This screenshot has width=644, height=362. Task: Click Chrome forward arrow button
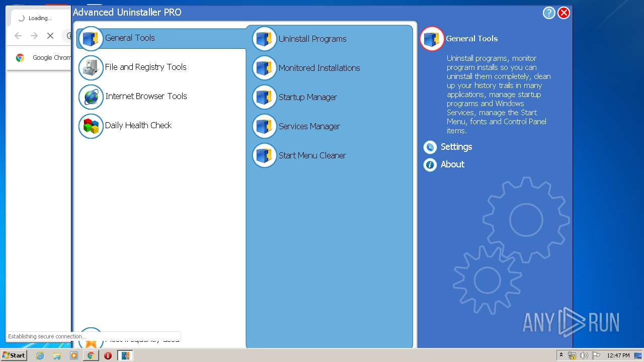click(x=34, y=36)
